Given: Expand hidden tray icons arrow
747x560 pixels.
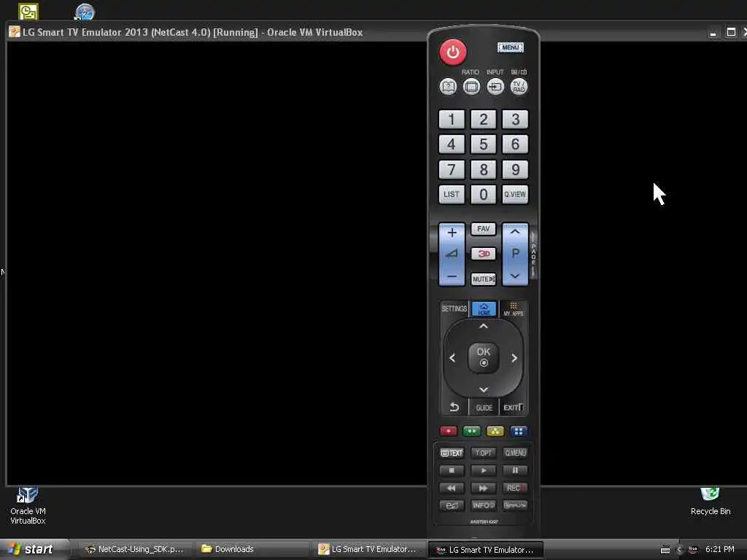Looking at the screenshot, I should tap(679, 550).
